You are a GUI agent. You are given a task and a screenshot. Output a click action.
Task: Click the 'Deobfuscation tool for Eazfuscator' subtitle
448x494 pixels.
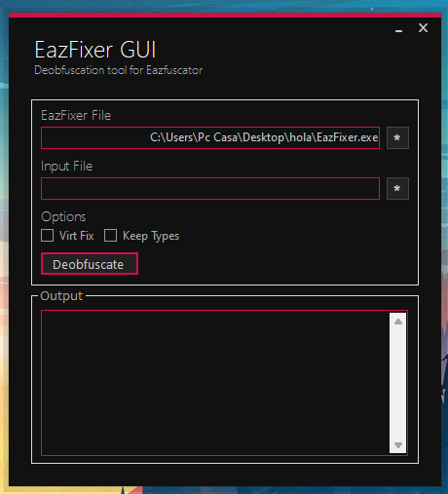tap(119, 70)
